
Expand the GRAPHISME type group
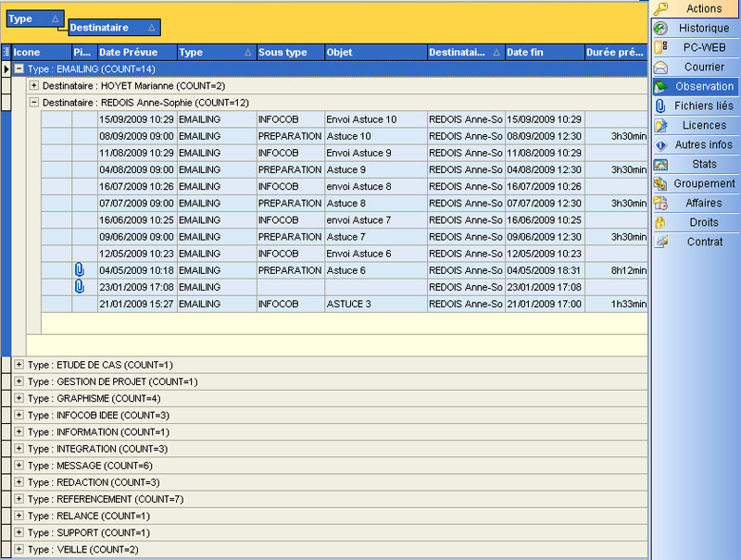click(19, 399)
